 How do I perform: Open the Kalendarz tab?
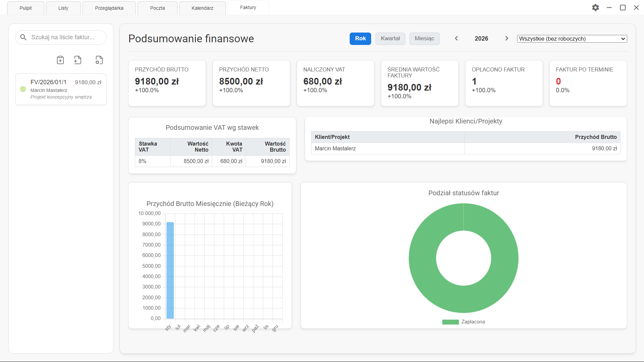[x=202, y=8]
